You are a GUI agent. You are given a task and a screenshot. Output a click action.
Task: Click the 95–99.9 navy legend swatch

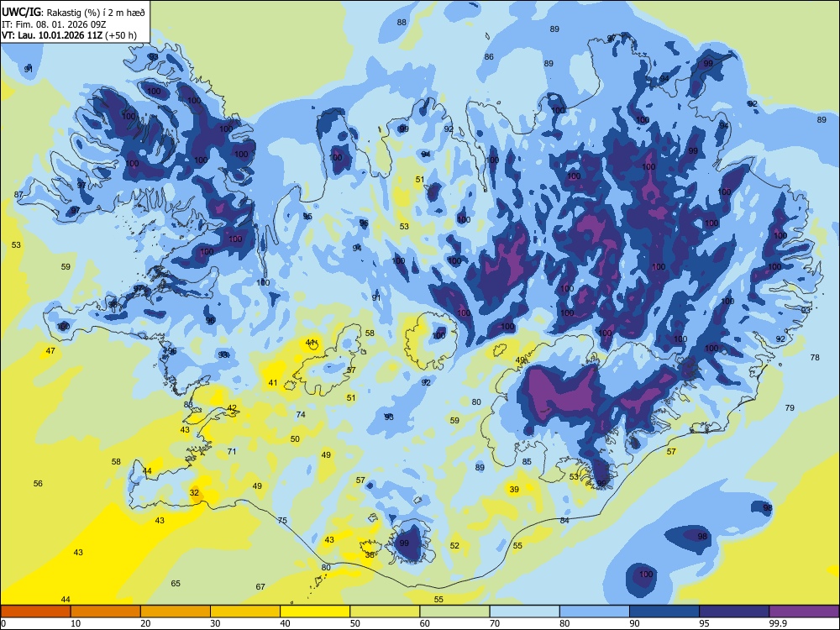point(734,612)
